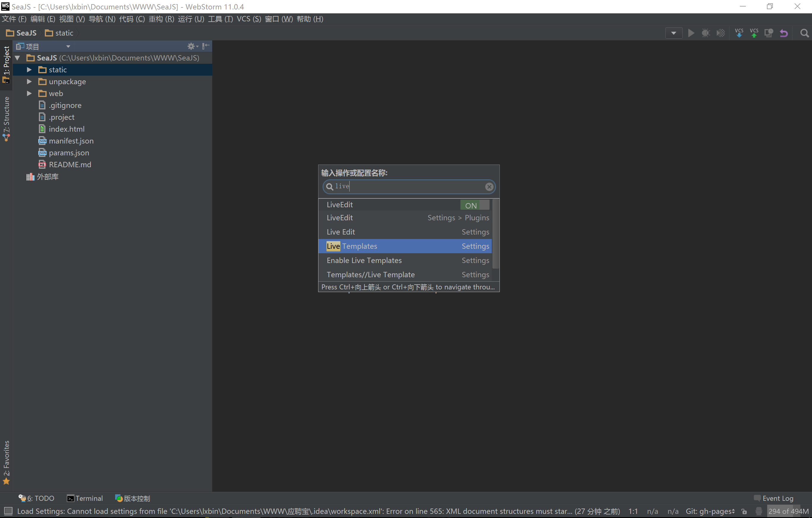Screen dimensions: 812x518
Task: Select Templates//Live Template result
Action: (x=405, y=275)
